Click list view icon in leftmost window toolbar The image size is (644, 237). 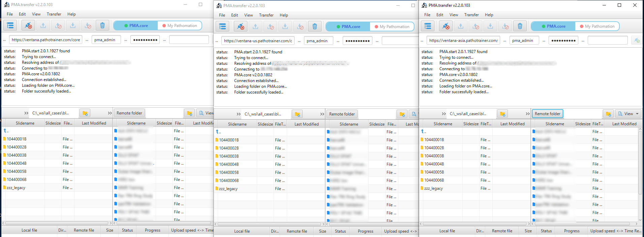[10, 26]
